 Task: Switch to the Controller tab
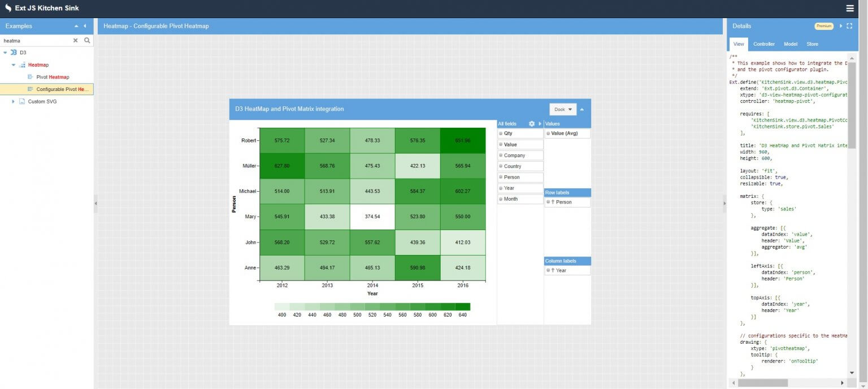pyautogui.click(x=764, y=44)
